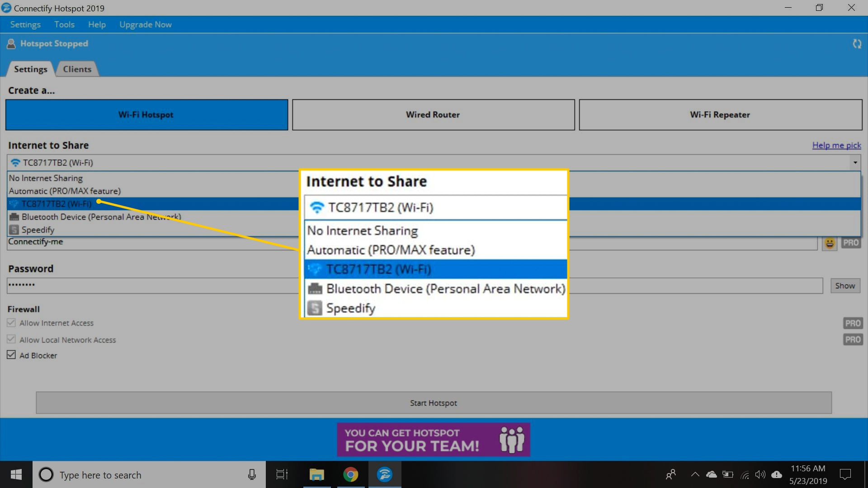868x488 pixels.
Task: Choose TC8717TB2 (Wi-Fi) in dropdown list
Action: coord(434,204)
